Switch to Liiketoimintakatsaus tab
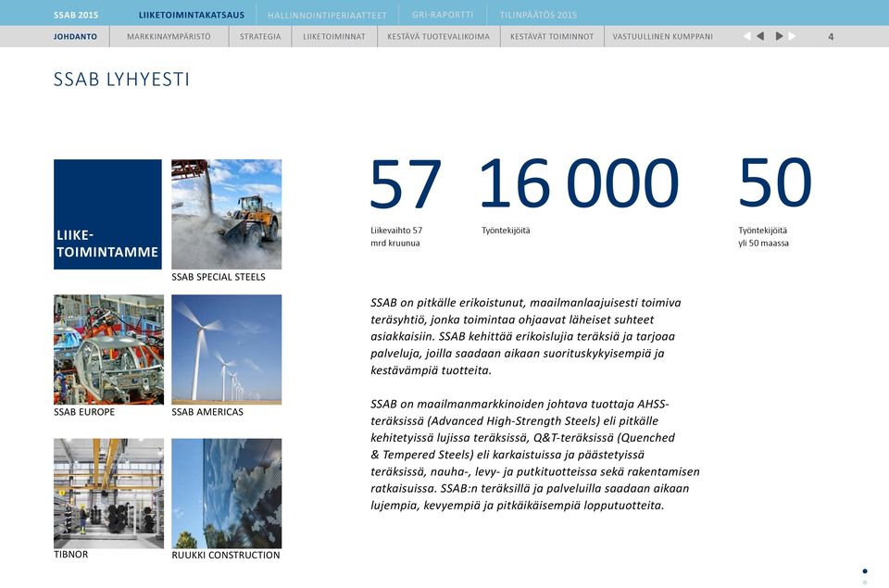The height and width of the screenshot is (588, 889). pyautogui.click(x=192, y=16)
